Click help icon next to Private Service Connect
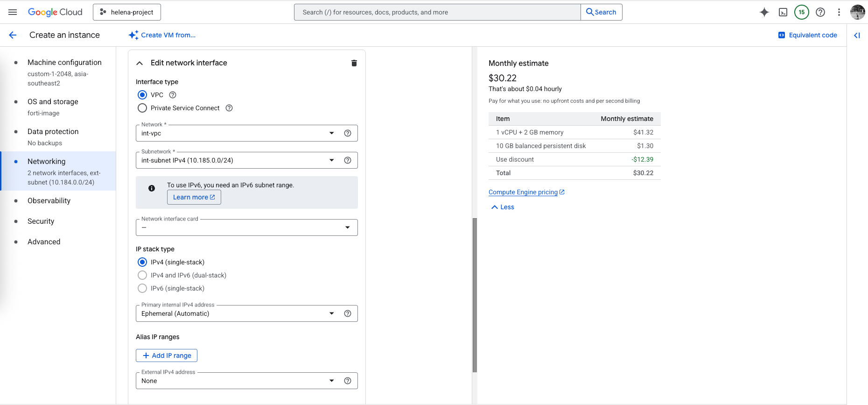 click(229, 108)
